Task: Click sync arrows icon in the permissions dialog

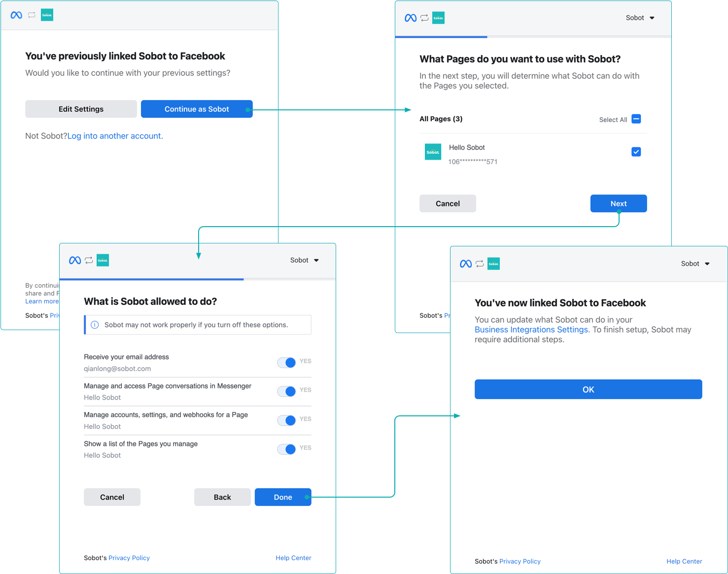Action: pyautogui.click(x=89, y=260)
